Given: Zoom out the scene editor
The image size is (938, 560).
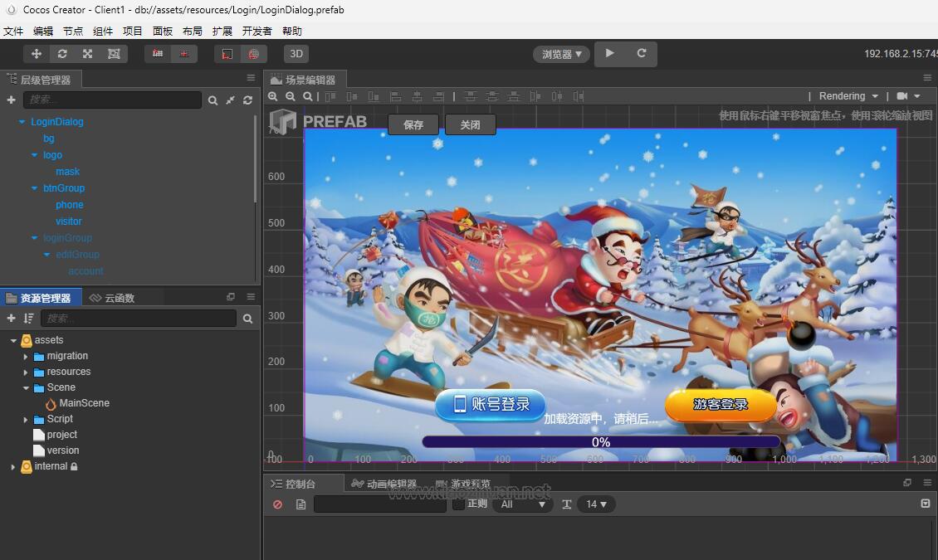Looking at the screenshot, I should pos(291,96).
